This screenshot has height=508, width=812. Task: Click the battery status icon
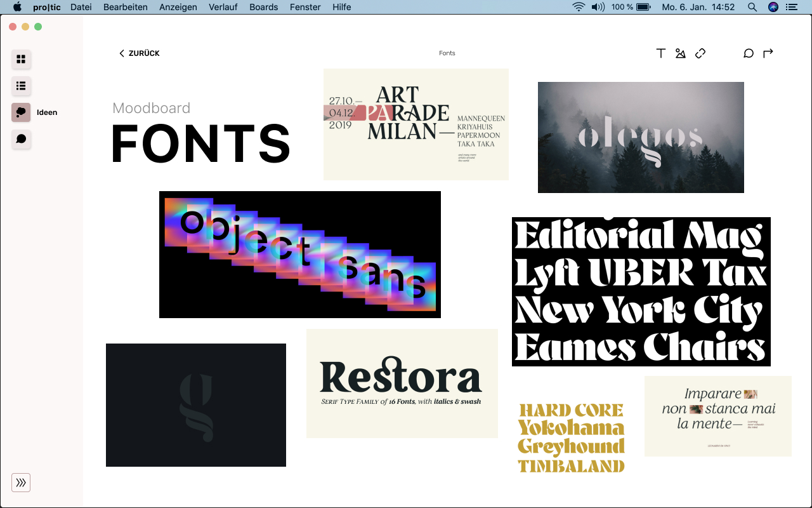(643, 7)
